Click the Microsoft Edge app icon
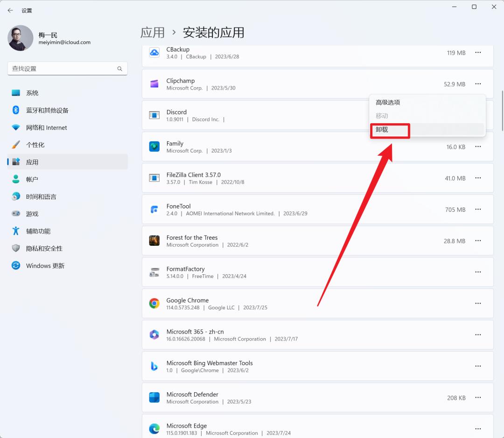Screen dimensions: 504x438 click(x=154, y=429)
